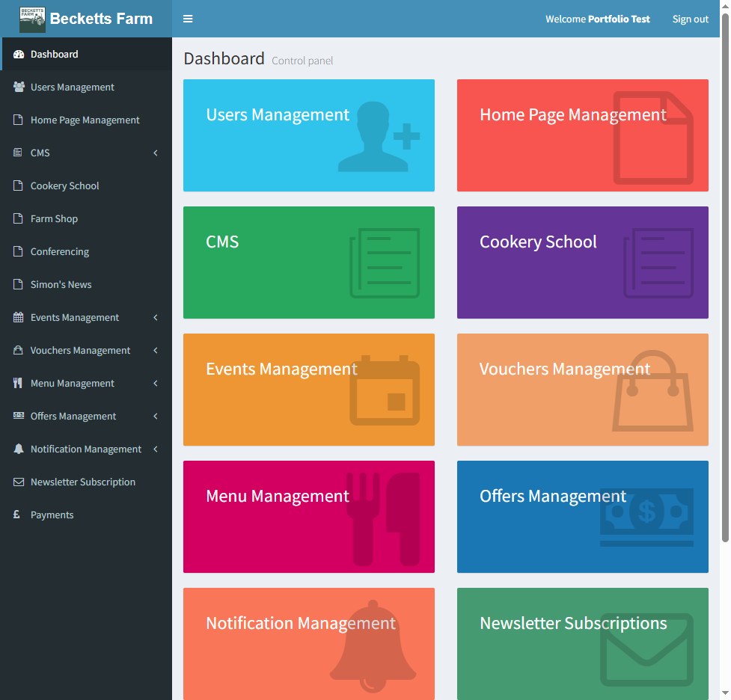Viewport: 731px width, 700px height.
Task: Click the Dashboard gauge icon in sidebar
Action: [x=18, y=54]
